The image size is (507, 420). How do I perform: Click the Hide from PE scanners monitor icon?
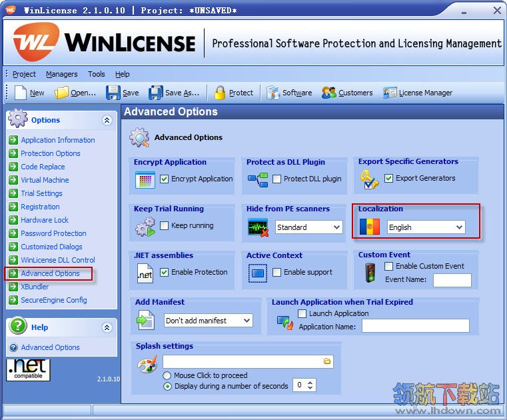[258, 227]
